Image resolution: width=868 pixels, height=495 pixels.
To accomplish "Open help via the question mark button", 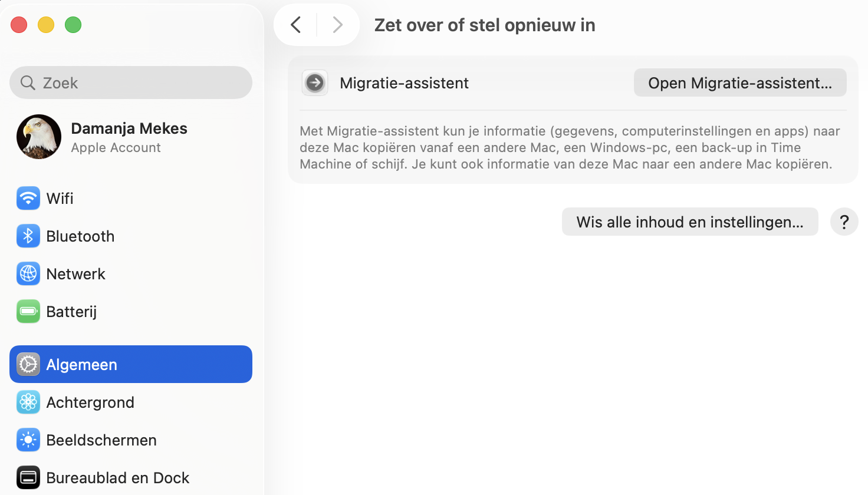I will point(844,222).
